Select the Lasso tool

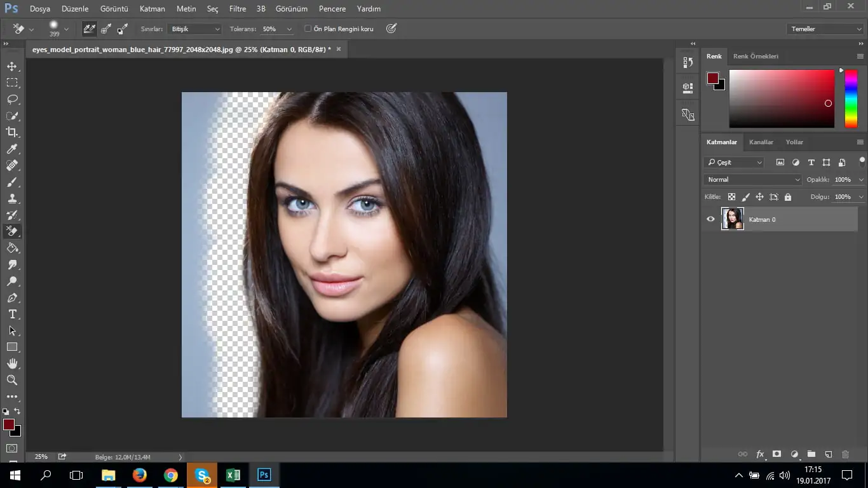coord(12,99)
